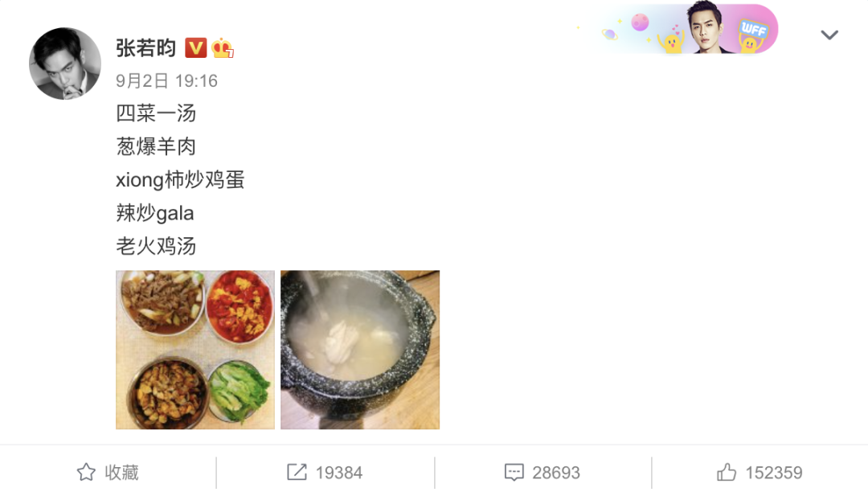The height and width of the screenshot is (496, 868).
Task: Click the repost share icon
Action: pyautogui.click(x=297, y=472)
